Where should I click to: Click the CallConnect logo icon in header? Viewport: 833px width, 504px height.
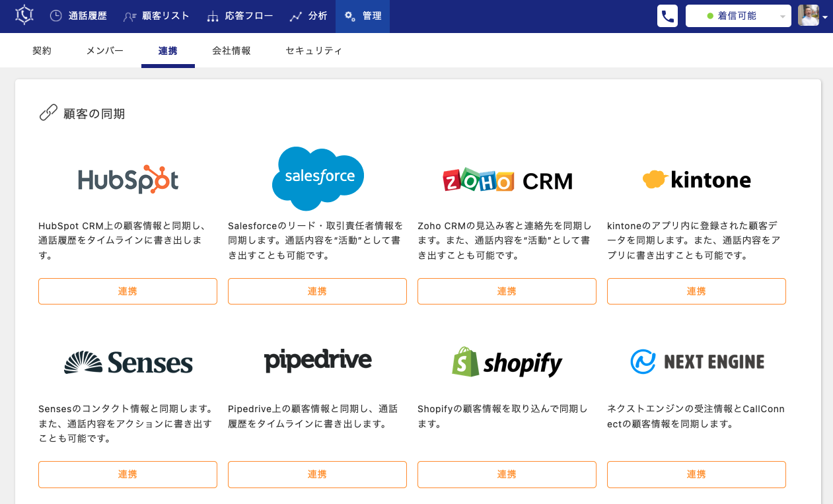point(24,15)
